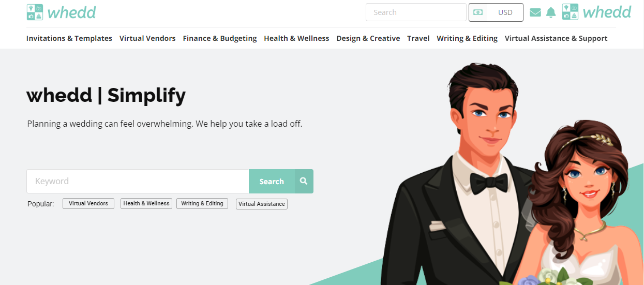
Task: Select the Virtual Vendors popular tag
Action: point(88,204)
